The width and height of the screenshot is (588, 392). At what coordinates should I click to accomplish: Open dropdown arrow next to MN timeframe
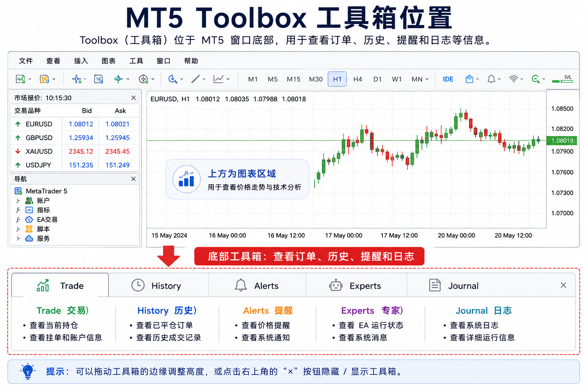pyautogui.click(x=427, y=79)
